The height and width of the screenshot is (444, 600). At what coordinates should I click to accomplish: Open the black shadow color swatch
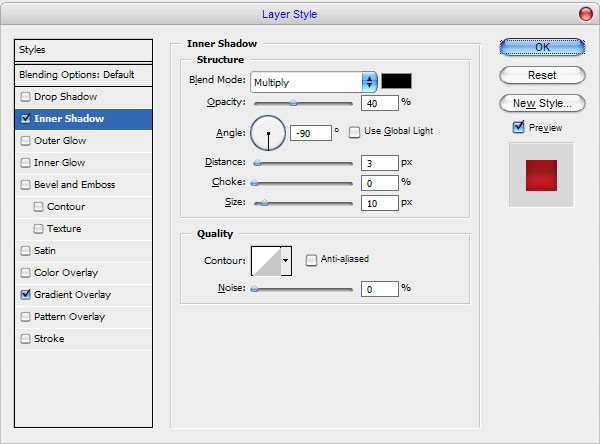[396, 81]
